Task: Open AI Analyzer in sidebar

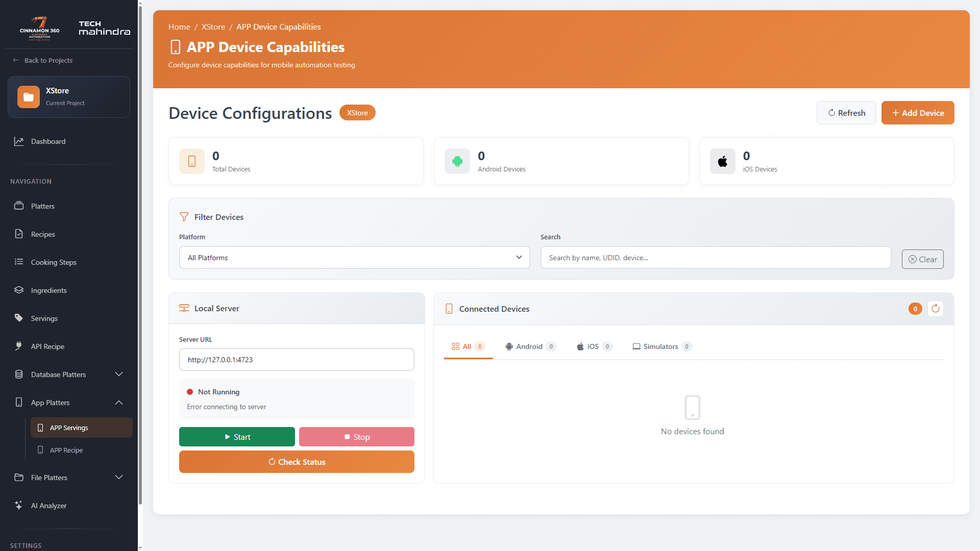Action: pyautogui.click(x=69, y=506)
